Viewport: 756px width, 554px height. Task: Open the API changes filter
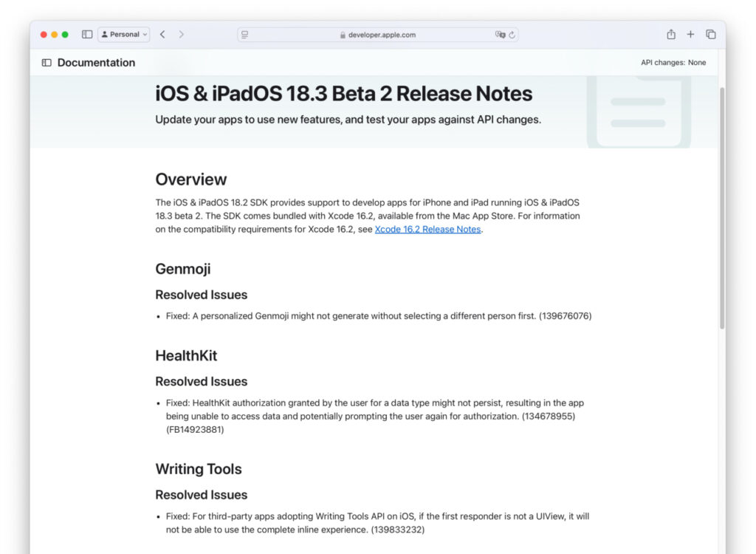[x=673, y=63]
